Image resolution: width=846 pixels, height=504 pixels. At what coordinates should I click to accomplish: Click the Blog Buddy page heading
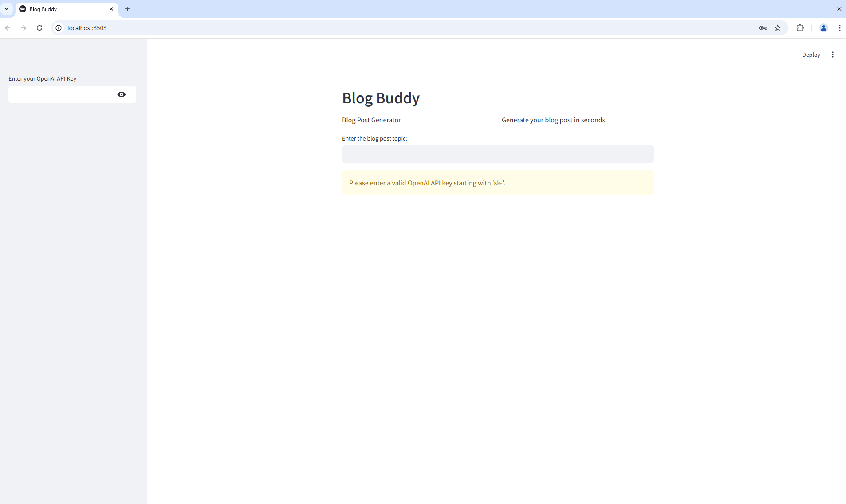coord(381,98)
